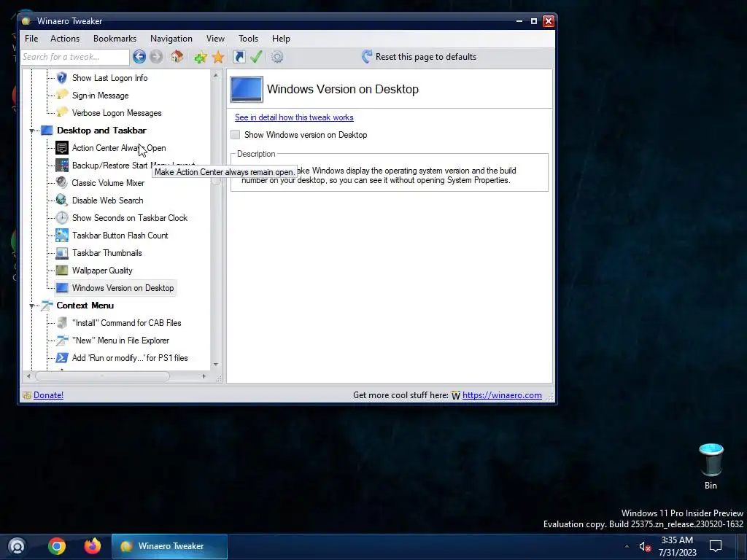Viewport: 747px width, 560px height.
Task: Click the "New" Menu in File Explorer icon
Action: pos(62,340)
